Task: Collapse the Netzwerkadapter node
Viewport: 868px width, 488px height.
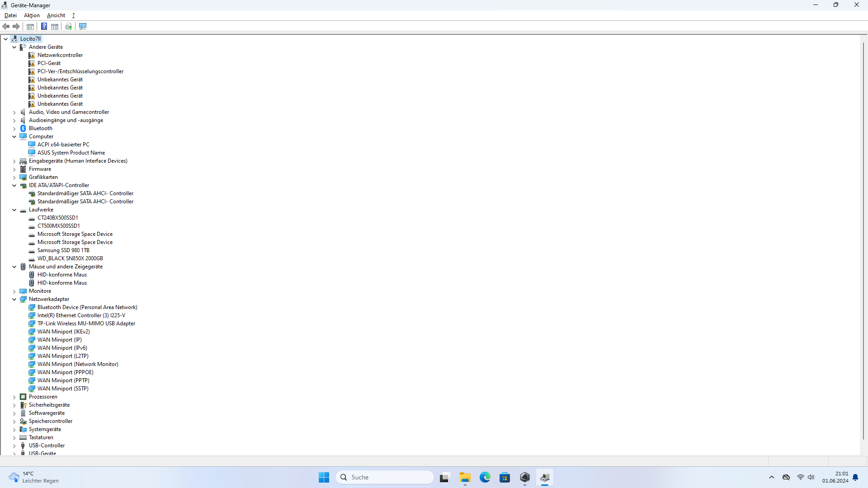Action: click(14, 299)
